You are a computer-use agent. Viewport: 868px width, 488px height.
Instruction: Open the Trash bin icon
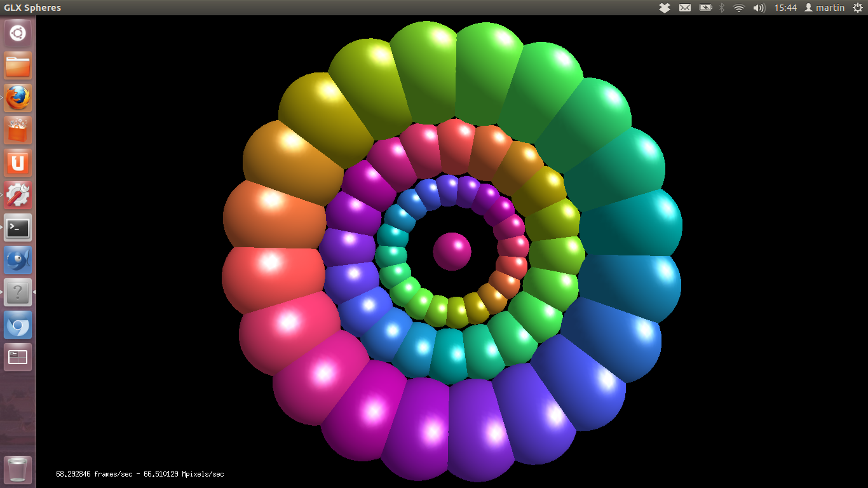(x=18, y=470)
